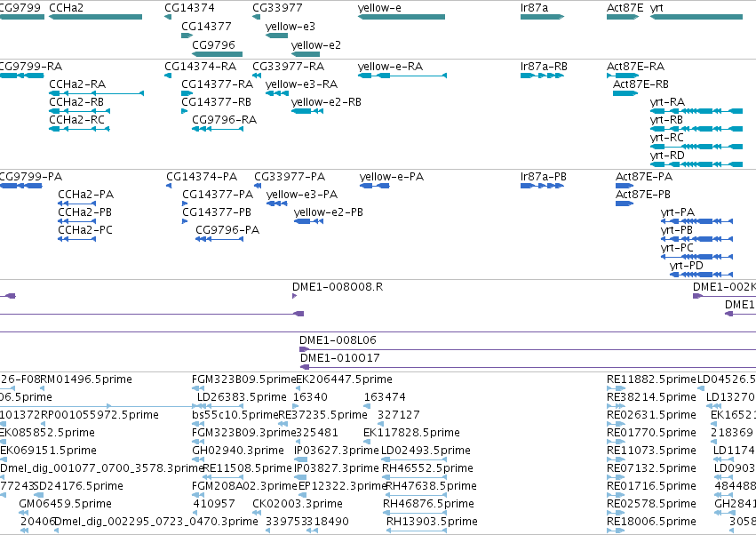Viewport: 756px width, 535px height.
Task: Click the DME1-008O08.R feature label
Action: coord(338,287)
